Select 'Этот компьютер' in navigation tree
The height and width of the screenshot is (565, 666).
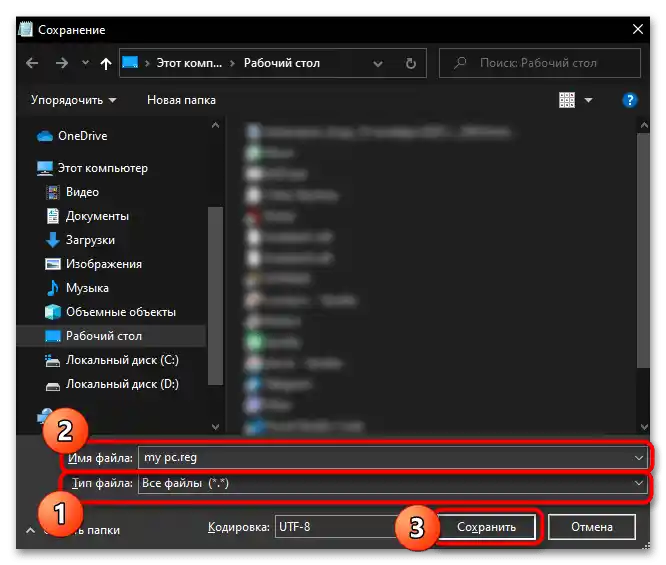pos(103,168)
